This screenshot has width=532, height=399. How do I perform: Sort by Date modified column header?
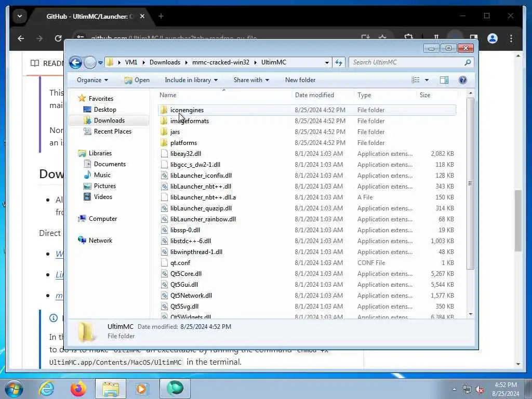(323, 96)
